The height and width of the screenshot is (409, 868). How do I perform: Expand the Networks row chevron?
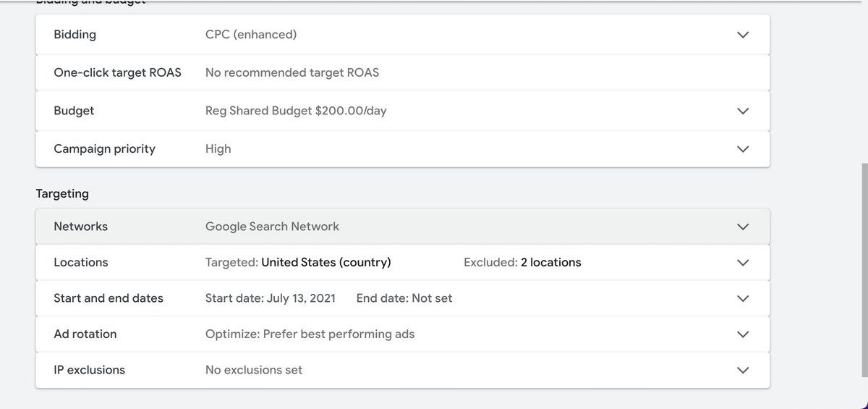coord(742,227)
